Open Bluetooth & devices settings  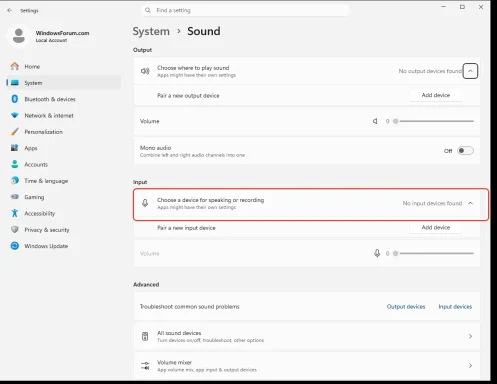click(x=63, y=99)
